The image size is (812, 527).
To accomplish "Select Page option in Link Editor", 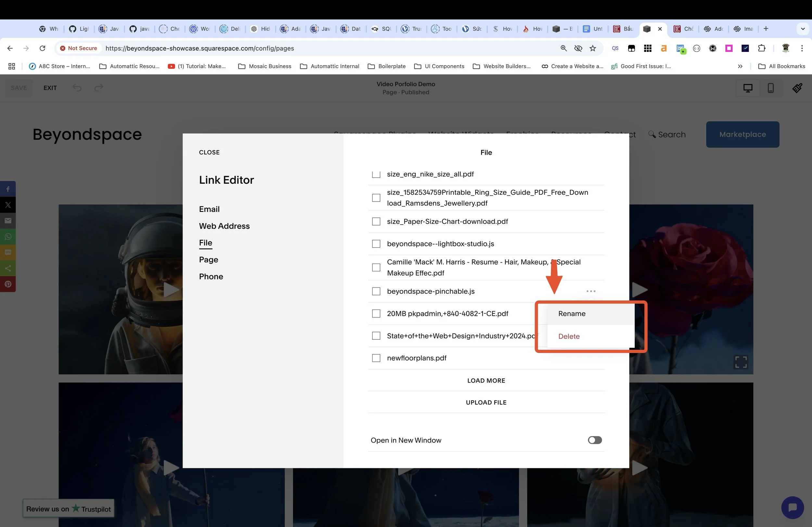I will pyautogui.click(x=209, y=259).
